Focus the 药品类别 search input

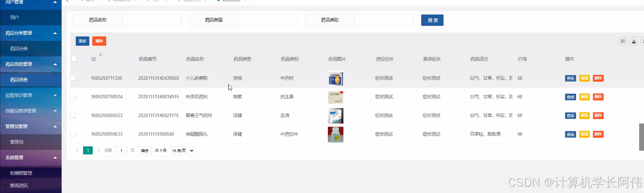[x=384, y=20]
